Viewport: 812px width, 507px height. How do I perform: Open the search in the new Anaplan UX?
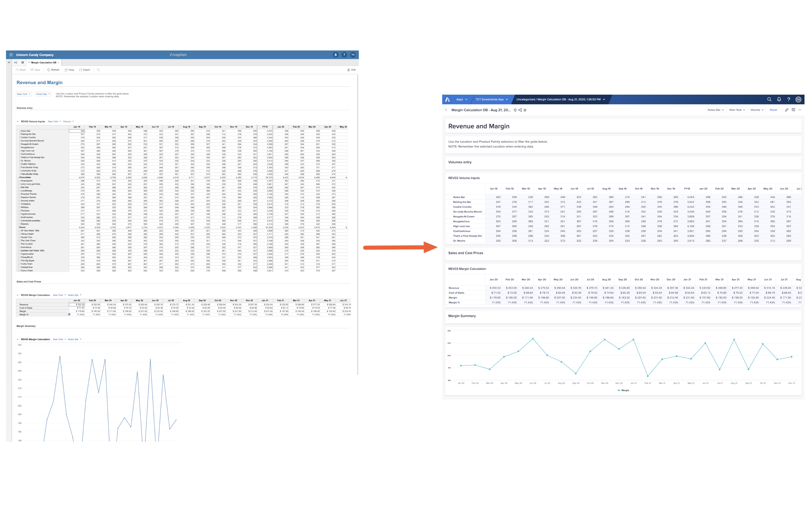[769, 99]
